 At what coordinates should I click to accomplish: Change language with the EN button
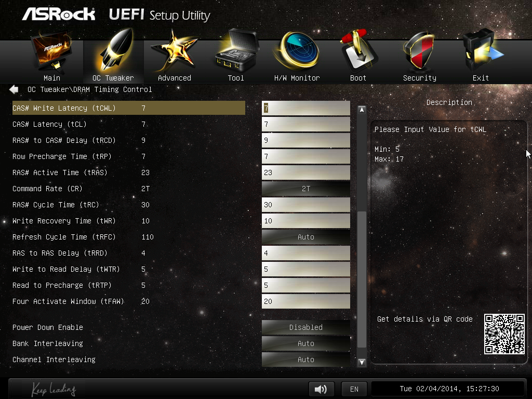[354, 389]
